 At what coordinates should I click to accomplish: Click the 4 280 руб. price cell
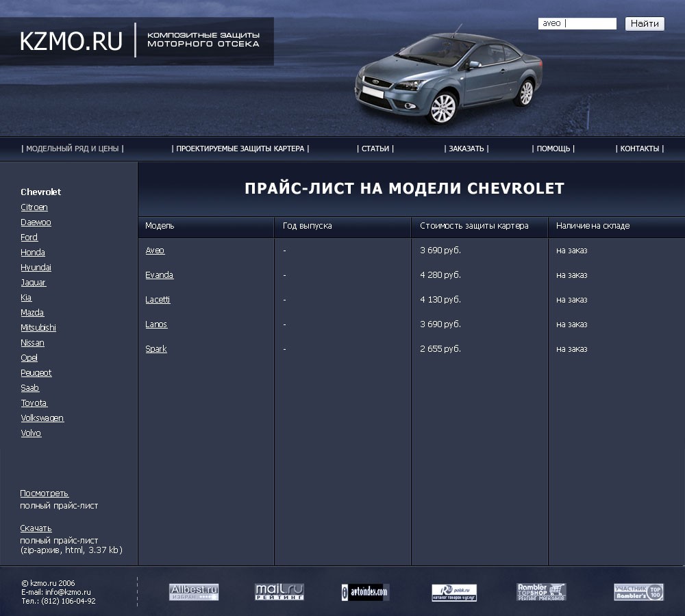pyautogui.click(x=440, y=275)
